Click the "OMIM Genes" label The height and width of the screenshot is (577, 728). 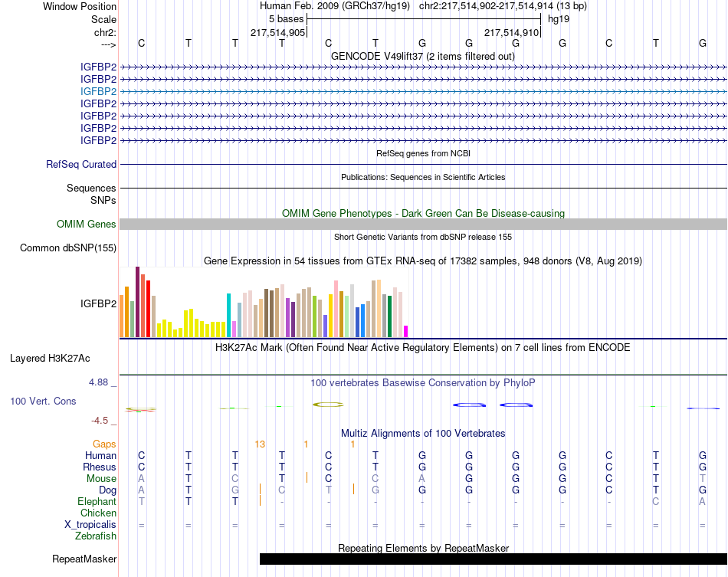pyautogui.click(x=87, y=225)
